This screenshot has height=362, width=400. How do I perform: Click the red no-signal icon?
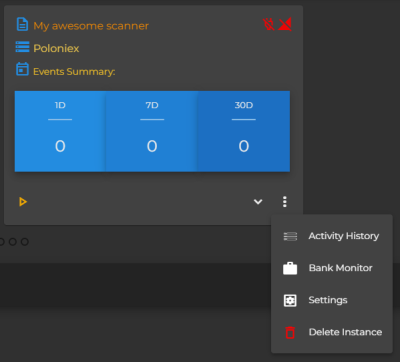tap(285, 24)
